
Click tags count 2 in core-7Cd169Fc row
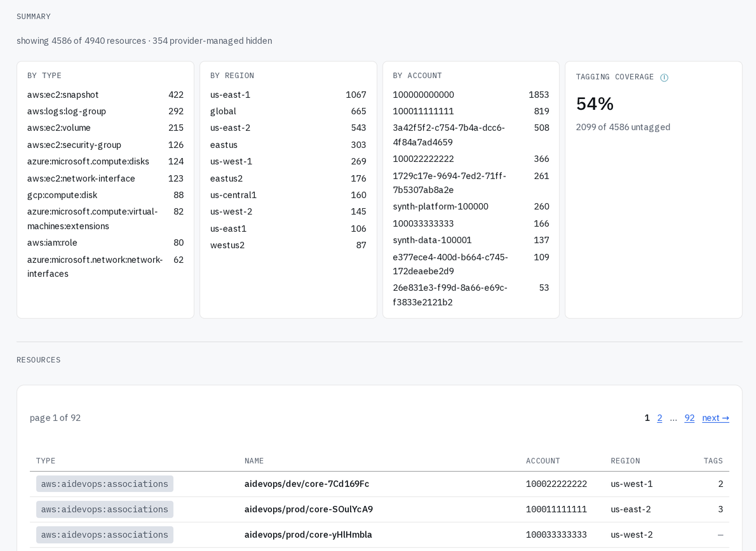coord(720,484)
